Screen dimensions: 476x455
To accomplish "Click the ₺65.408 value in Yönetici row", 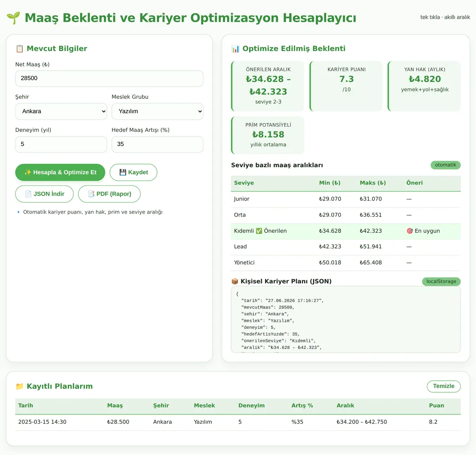I will coord(370,262).
